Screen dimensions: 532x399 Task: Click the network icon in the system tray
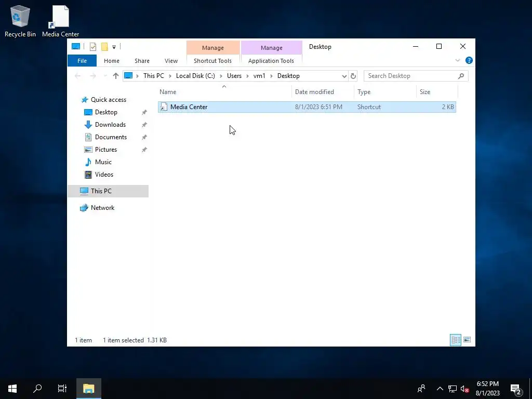(x=453, y=389)
